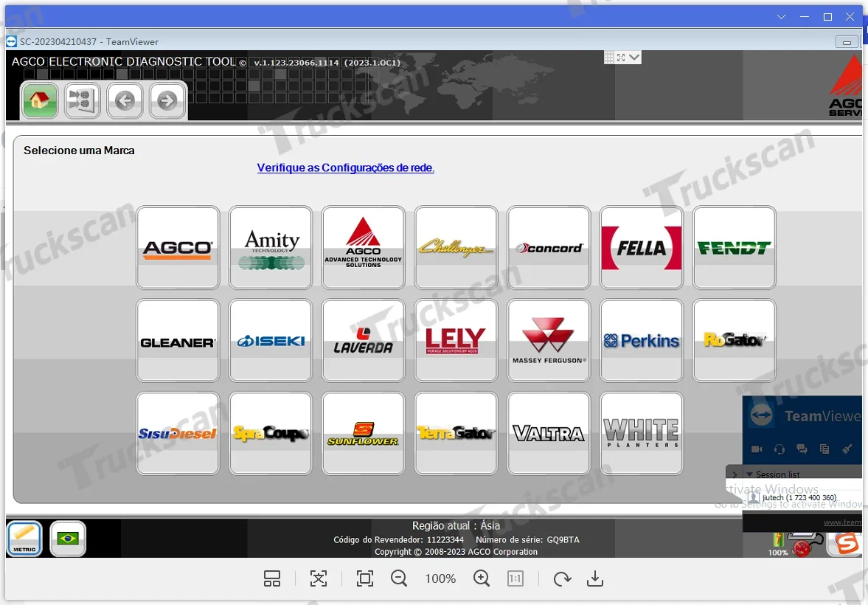Image resolution: width=868 pixels, height=605 pixels.
Task: Pick the Perkins brand logo
Action: click(641, 341)
